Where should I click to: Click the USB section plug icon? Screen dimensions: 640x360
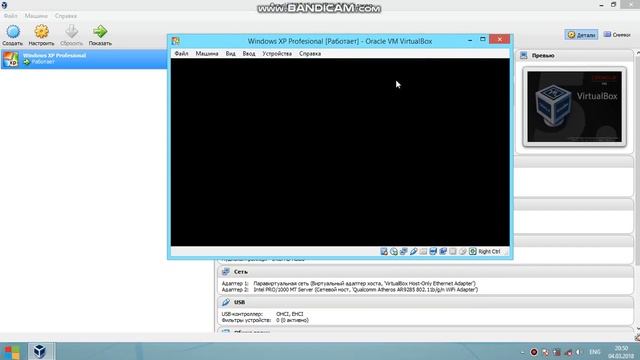[x=226, y=302]
